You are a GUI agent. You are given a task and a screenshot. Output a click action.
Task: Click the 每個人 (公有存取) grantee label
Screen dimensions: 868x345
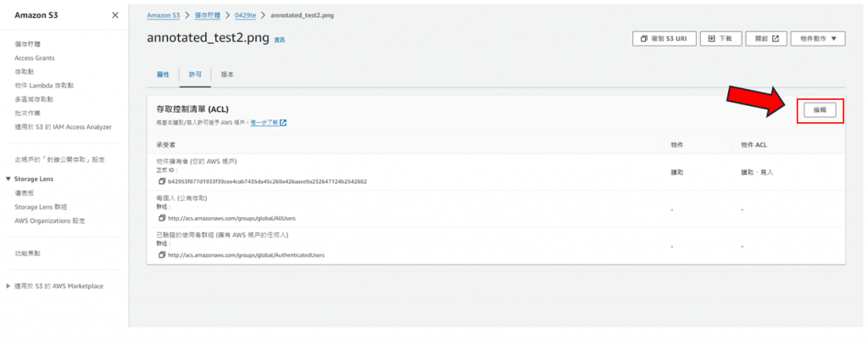coord(182,198)
